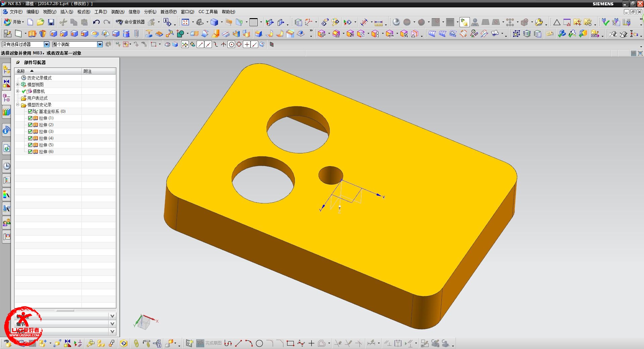
Task: Click the Edge Blend icon
Action: point(258,34)
